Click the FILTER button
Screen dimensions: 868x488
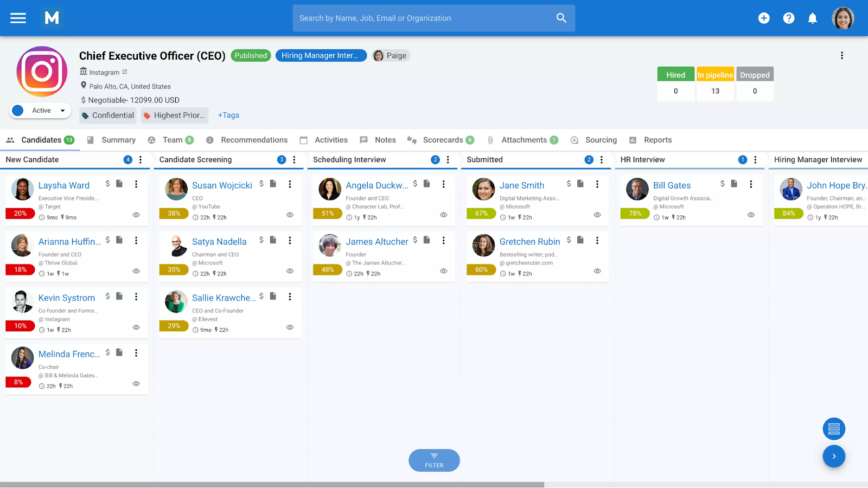point(434,460)
